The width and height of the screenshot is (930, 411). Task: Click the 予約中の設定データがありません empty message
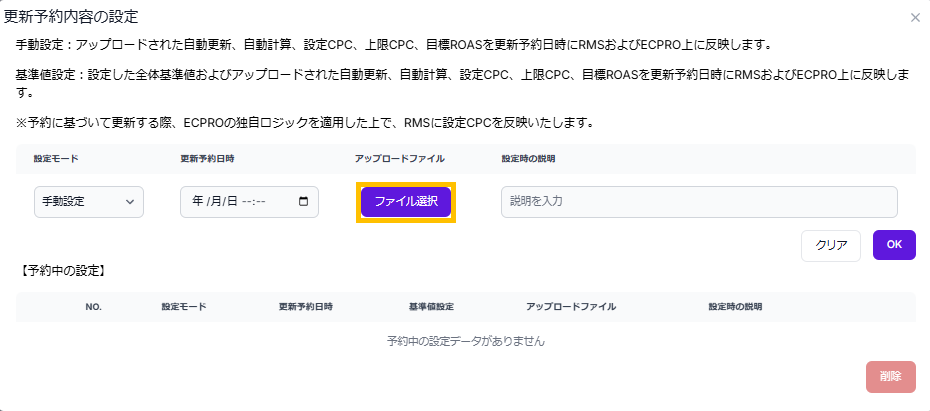pyautogui.click(x=465, y=341)
